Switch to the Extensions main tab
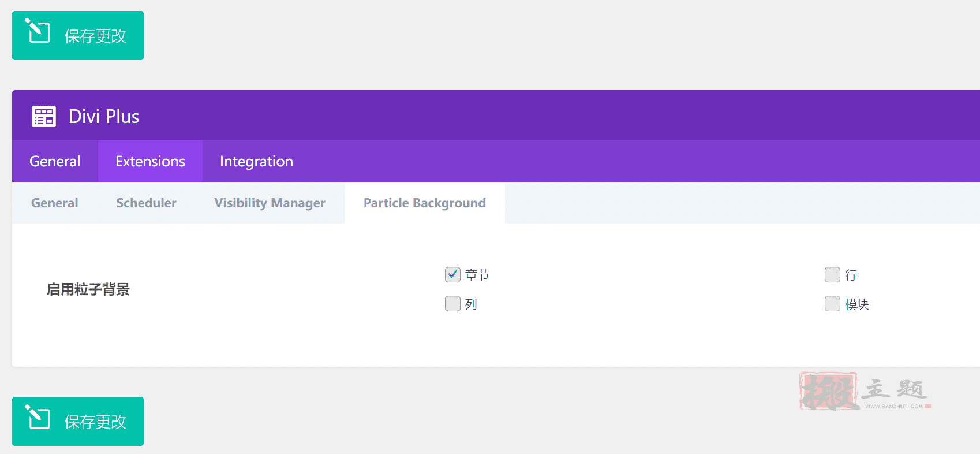 [x=150, y=161]
